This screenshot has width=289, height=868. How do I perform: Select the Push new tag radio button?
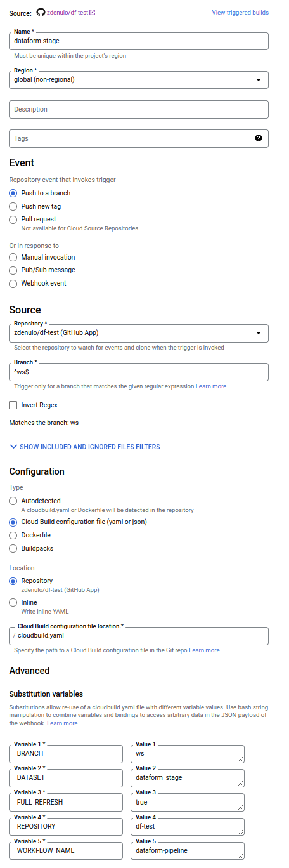[13, 206]
